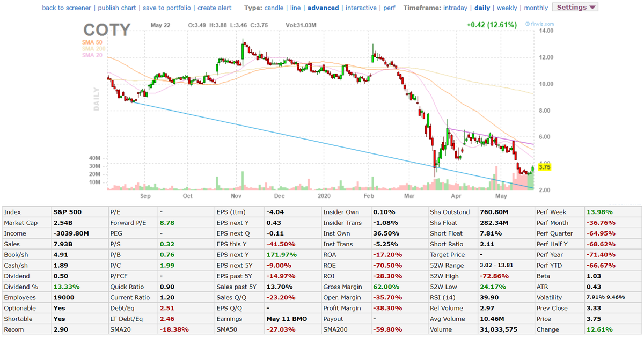Click the Prev Close value 3.33
Viewport: 644px width, 352px height.
click(594, 309)
